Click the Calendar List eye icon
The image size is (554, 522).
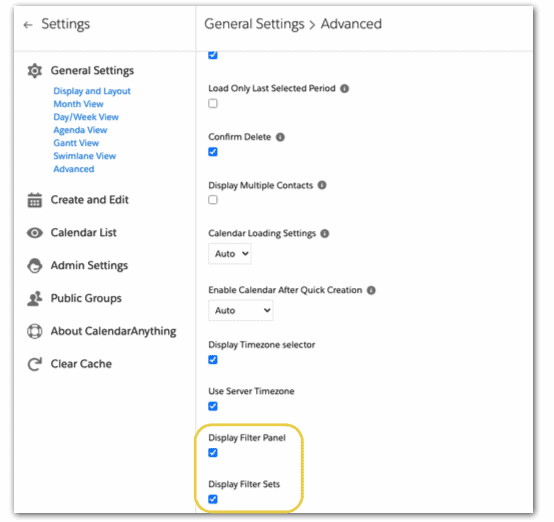[x=35, y=233]
